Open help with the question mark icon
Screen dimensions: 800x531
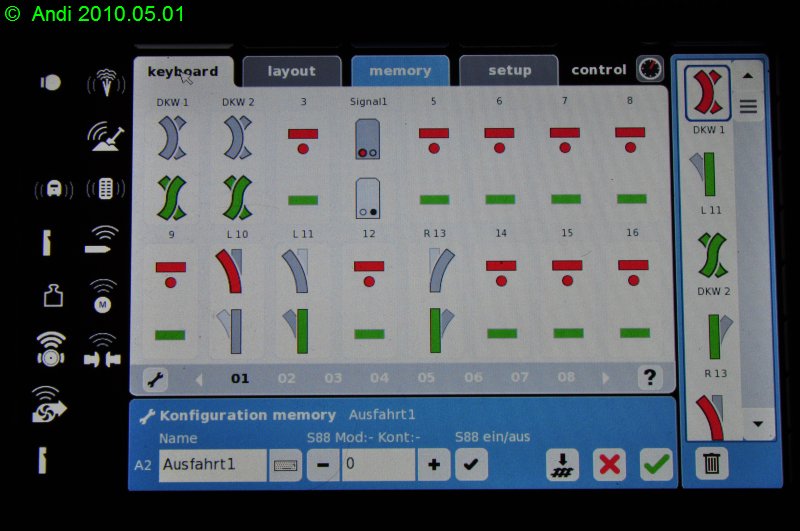point(650,378)
